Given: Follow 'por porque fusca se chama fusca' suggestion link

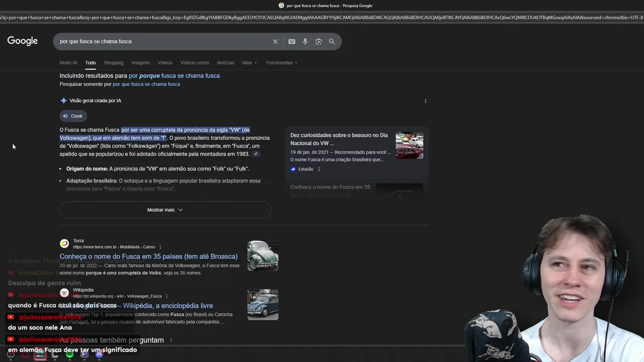Looking at the screenshot, I should 174,75.
